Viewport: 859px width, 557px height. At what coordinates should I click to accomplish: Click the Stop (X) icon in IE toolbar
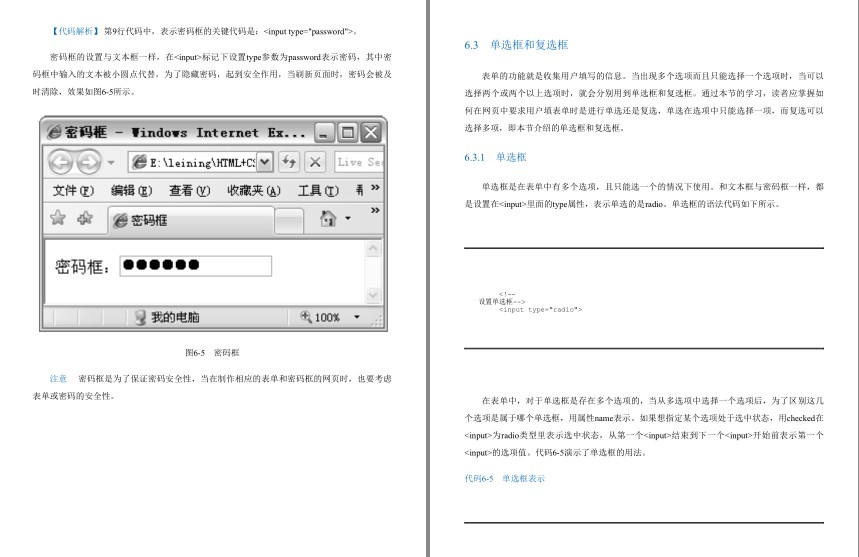coord(315,162)
